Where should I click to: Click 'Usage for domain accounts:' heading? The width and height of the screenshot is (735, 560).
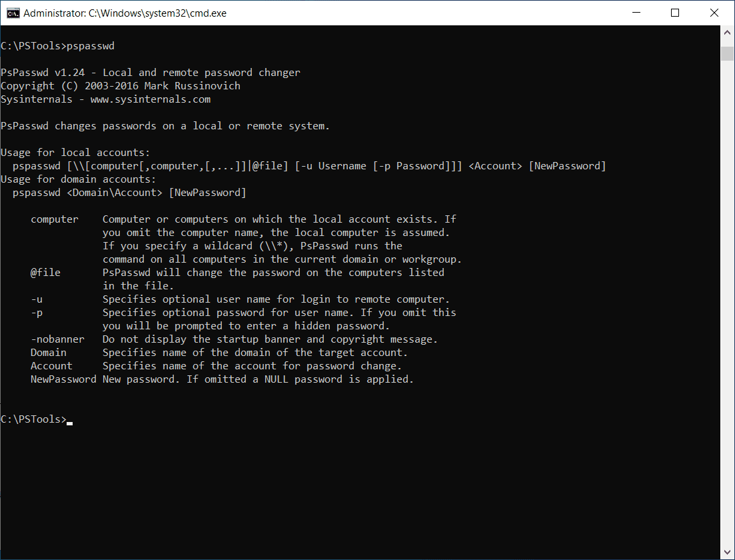tap(78, 179)
